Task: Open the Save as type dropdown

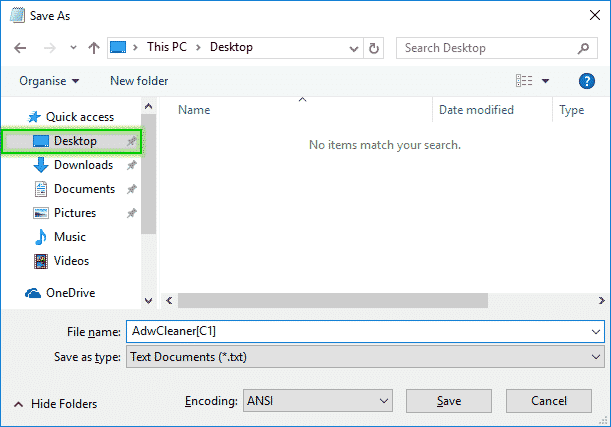Action: (x=365, y=356)
